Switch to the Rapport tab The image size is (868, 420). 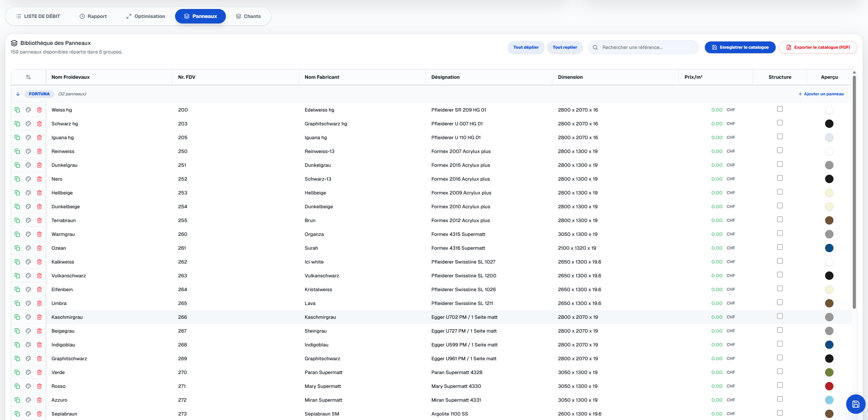(x=93, y=16)
